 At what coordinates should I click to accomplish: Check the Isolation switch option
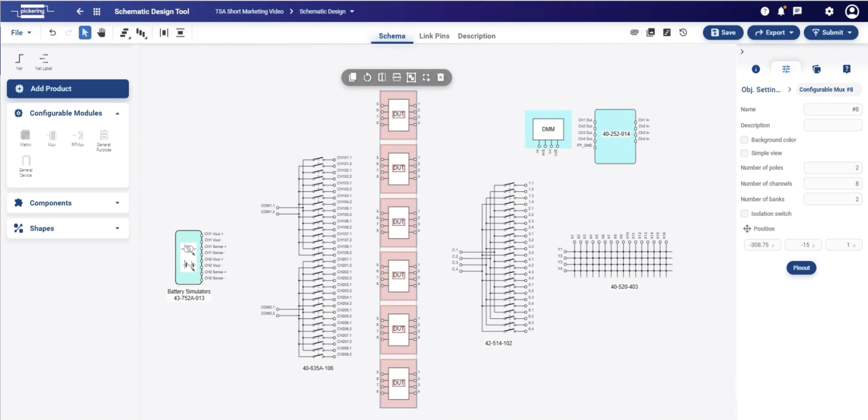click(744, 214)
